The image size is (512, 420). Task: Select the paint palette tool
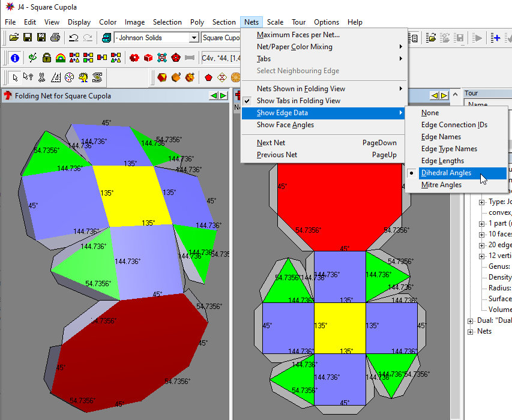[69, 77]
